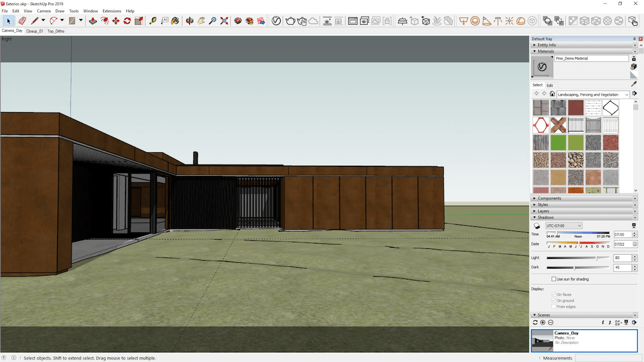The image size is (644, 362).
Task: Activate the Select tool
Action: [x=8, y=20]
